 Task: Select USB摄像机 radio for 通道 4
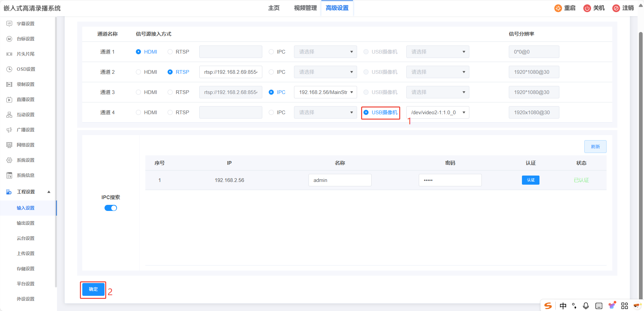pos(366,112)
